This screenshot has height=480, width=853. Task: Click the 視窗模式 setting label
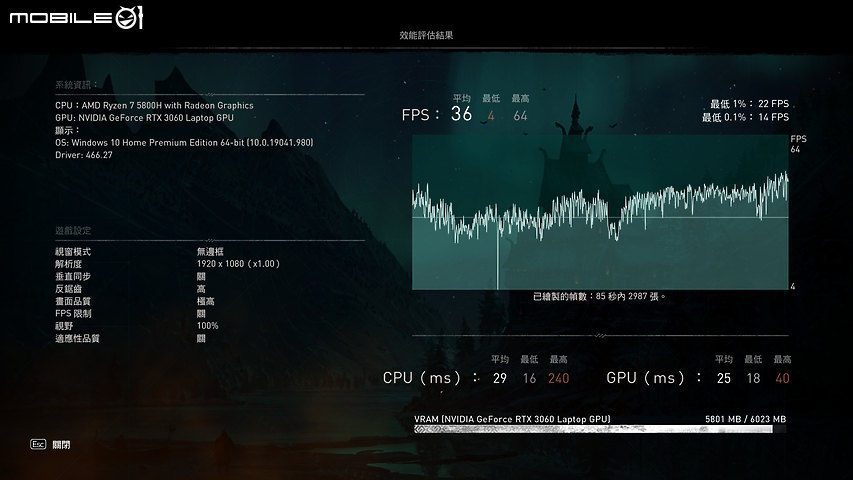point(73,252)
